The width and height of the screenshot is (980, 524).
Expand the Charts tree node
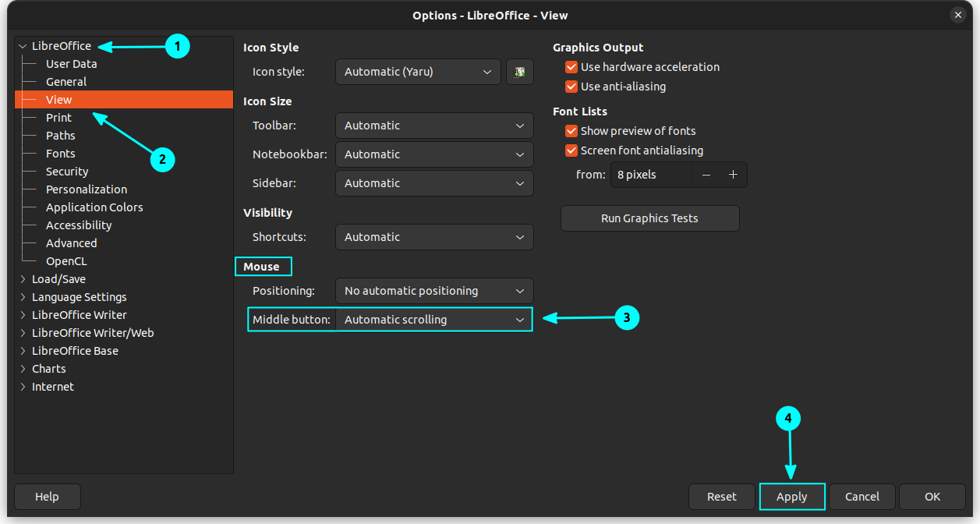[23, 369]
